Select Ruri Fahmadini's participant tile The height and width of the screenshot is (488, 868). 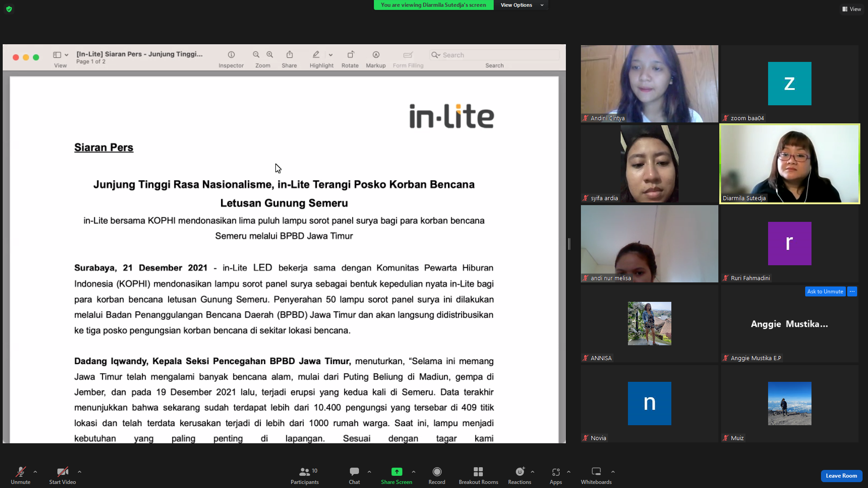789,244
